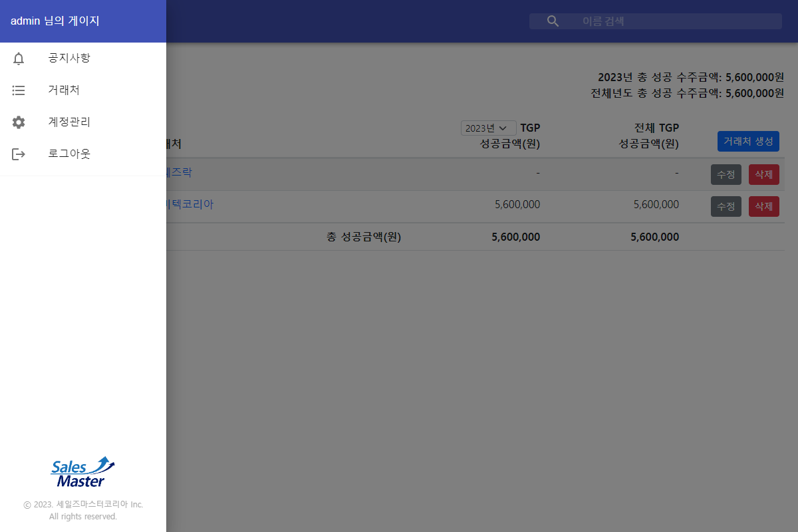The width and height of the screenshot is (798, 532).
Task: Click the 전체년도 총 성공 수주금액 text
Action: pos(688,93)
